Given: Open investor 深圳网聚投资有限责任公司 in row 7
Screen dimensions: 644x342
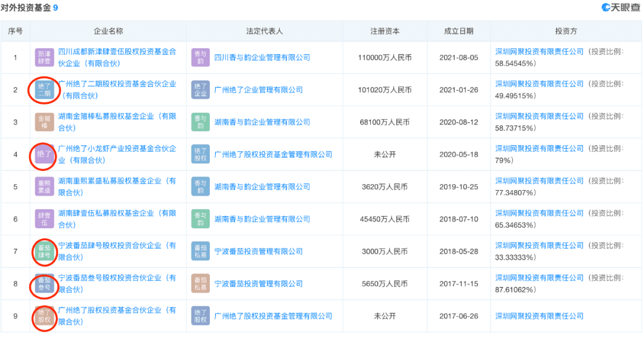Looking at the screenshot, I should click(539, 245).
